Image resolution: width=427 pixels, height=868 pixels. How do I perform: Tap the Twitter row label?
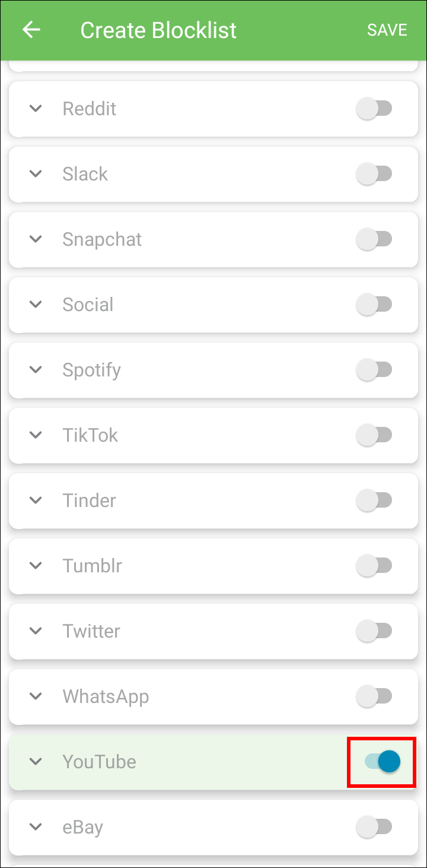pos(91,631)
